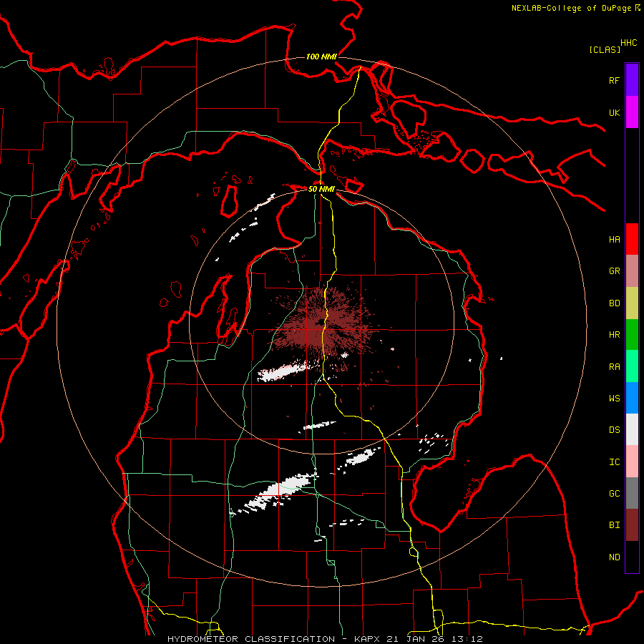Click the "GR" legend label
Image resolution: width=644 pixels, height=644 pixels.
click(614, 271)
